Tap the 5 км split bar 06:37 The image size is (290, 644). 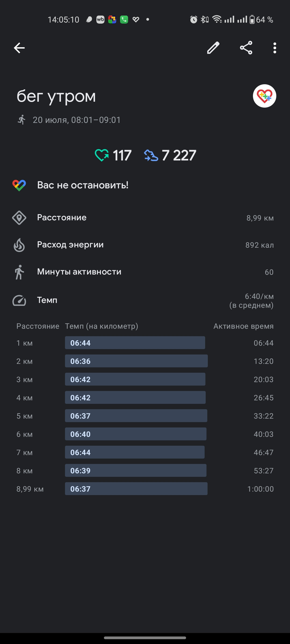pos(136,416)
